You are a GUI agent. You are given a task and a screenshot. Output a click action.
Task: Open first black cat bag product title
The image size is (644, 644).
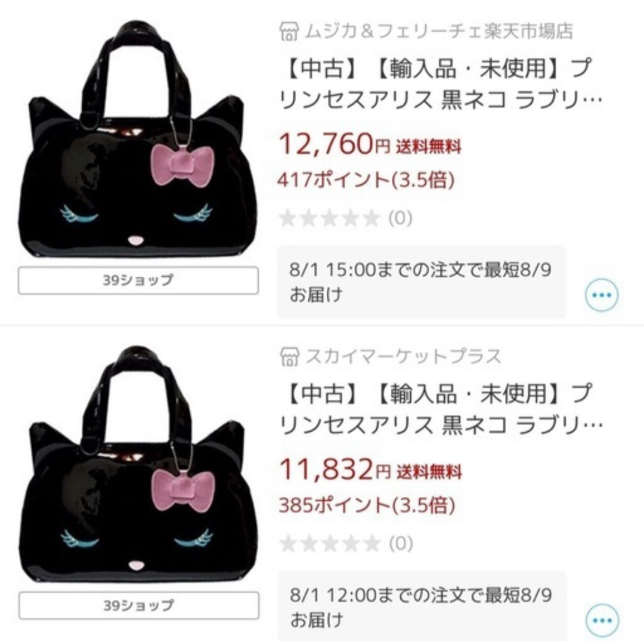(x=440, y=84)
